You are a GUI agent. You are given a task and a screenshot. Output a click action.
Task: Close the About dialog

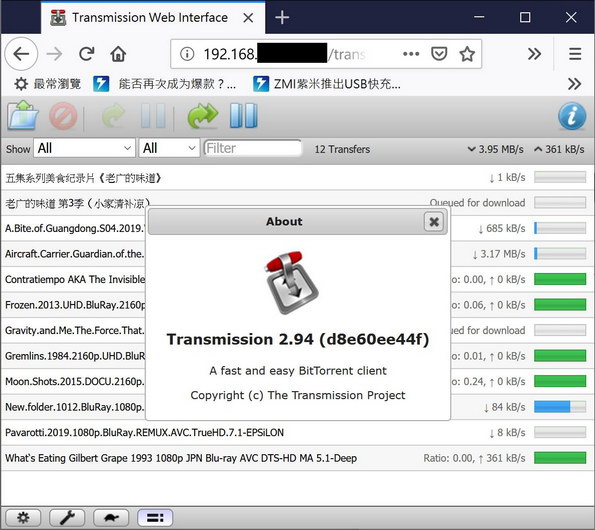pyautogui.click(x=434, y=221)
